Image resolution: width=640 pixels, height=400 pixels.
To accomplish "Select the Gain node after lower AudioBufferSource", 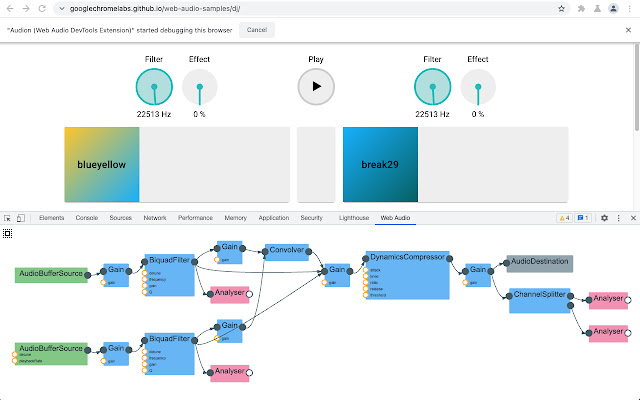I will click(116, 354).
